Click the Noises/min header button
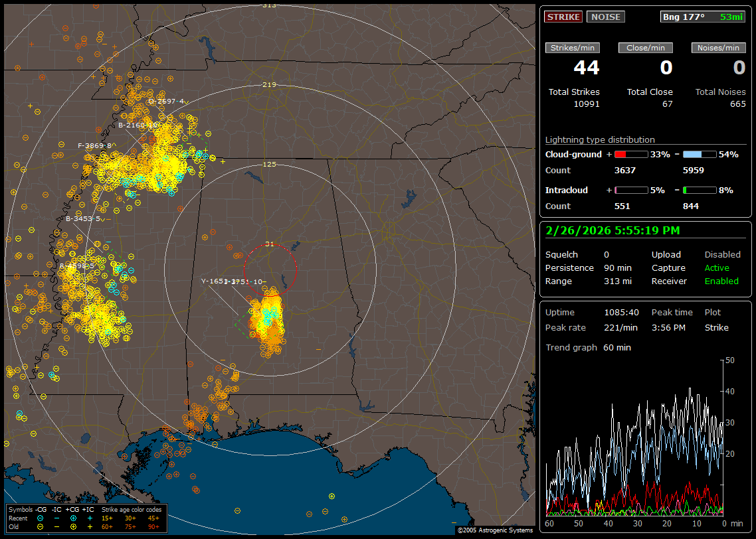Image resolution: width=756 pixels, height=539 pixels. pos(718,48)
